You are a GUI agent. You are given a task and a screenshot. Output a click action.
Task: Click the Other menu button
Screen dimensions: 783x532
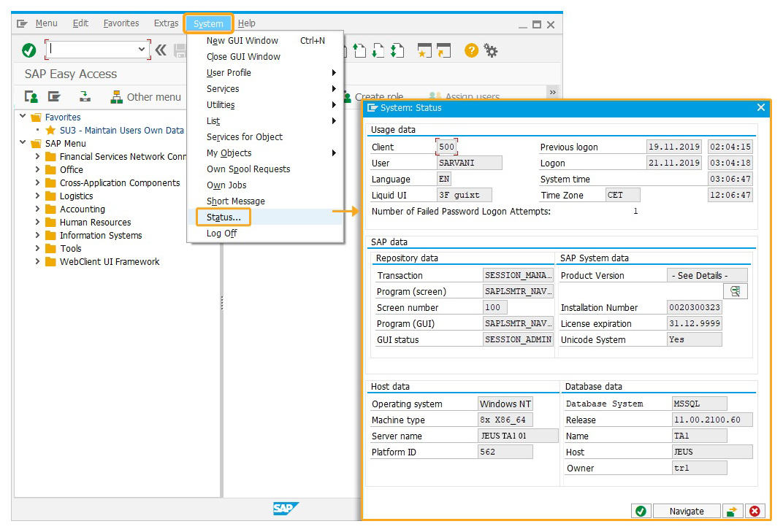(x=146, y=97)
